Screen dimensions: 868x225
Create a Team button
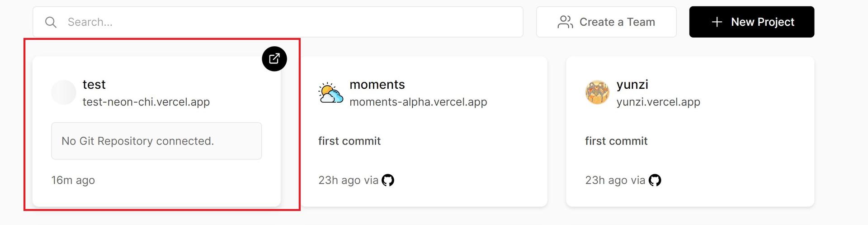point(606,22)
